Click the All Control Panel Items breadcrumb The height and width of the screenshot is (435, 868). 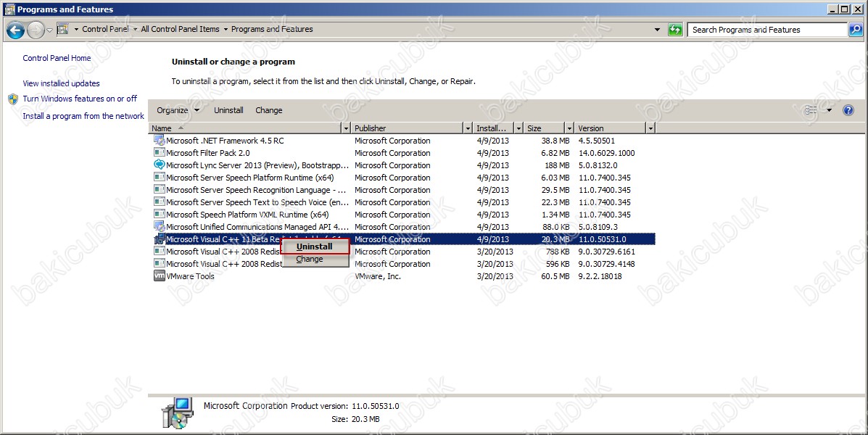tap(180, 29)
